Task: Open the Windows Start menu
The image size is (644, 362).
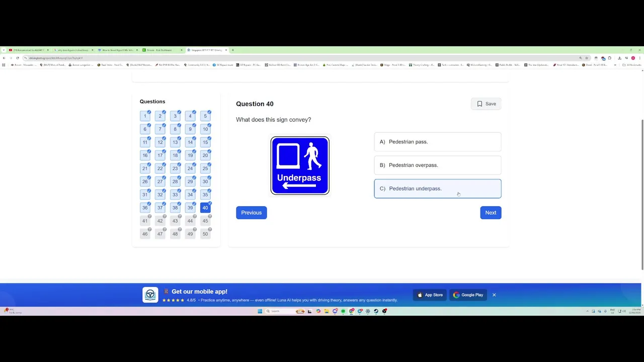Action: (260, 311)
